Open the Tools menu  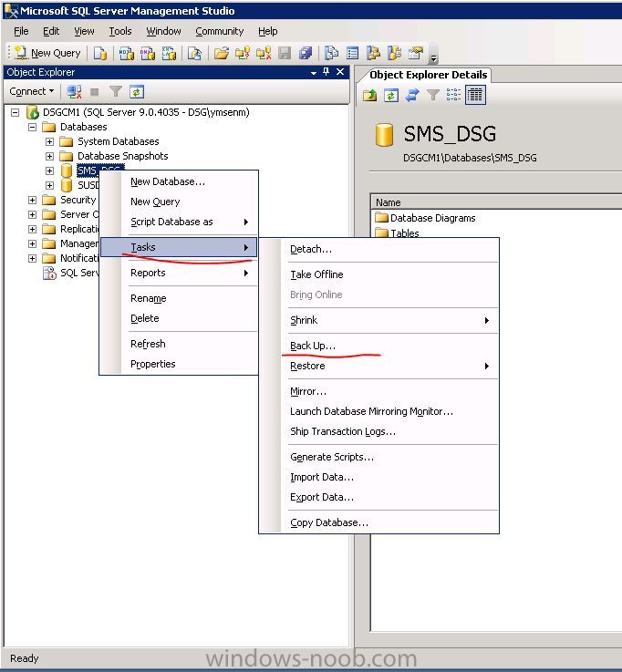pyautogui.click(x=120, y=31)
